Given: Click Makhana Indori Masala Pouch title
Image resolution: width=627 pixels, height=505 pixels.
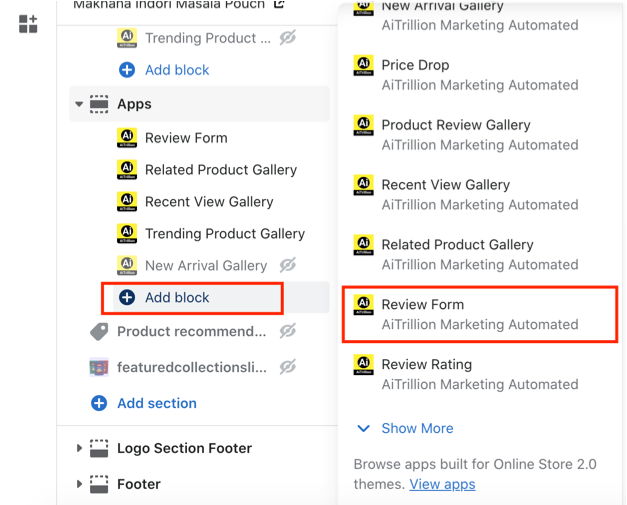Looking at the screenshot, I should coord(169,4).
